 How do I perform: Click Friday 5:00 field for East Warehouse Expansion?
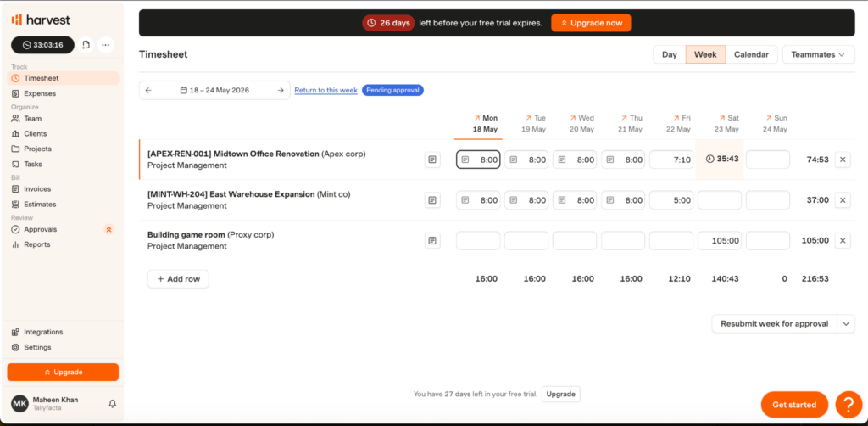671,200
